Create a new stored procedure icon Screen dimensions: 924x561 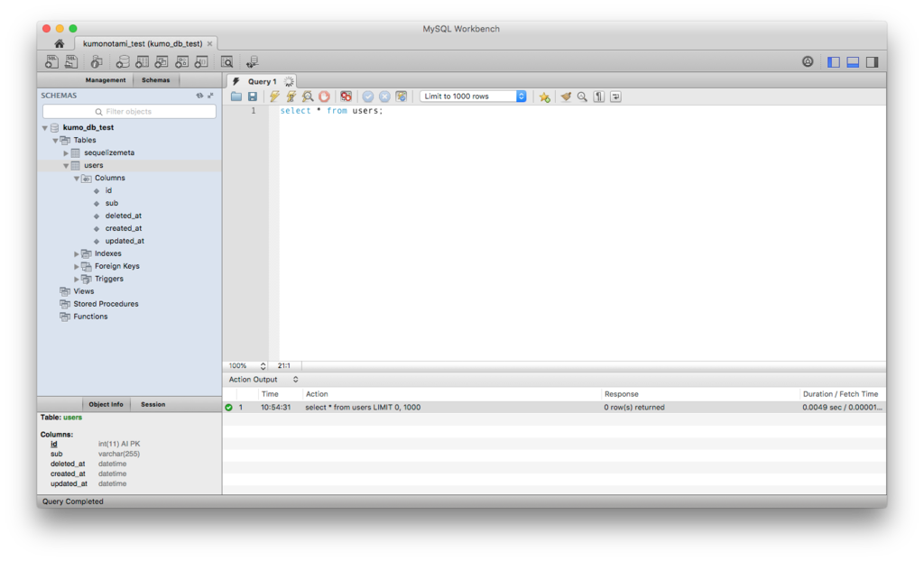pyautogui.click(x=181, y=61)
